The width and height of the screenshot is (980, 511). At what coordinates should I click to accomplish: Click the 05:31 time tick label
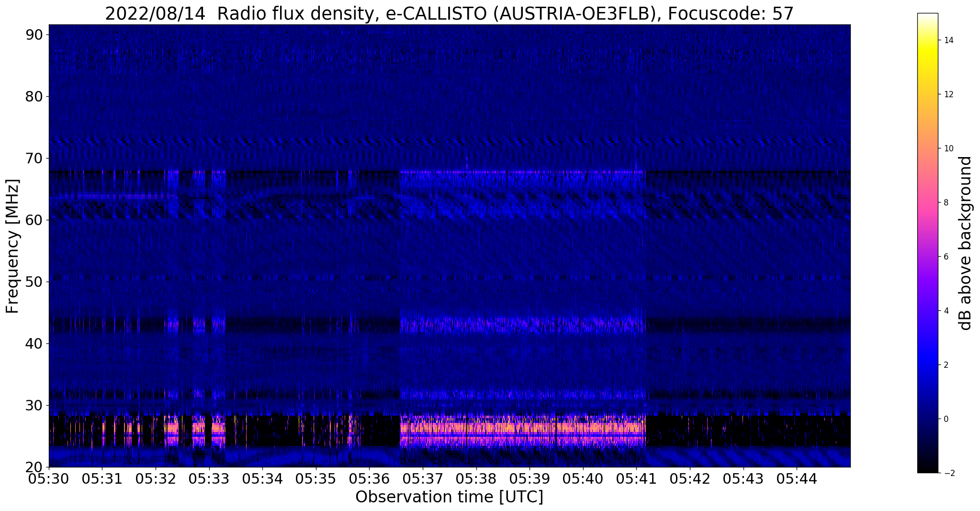click(x=102, y=478)
